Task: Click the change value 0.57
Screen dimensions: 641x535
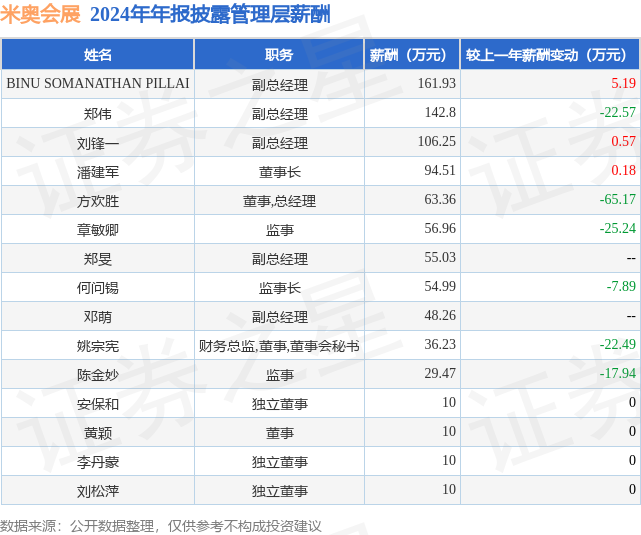Action: tap(623, 141)
